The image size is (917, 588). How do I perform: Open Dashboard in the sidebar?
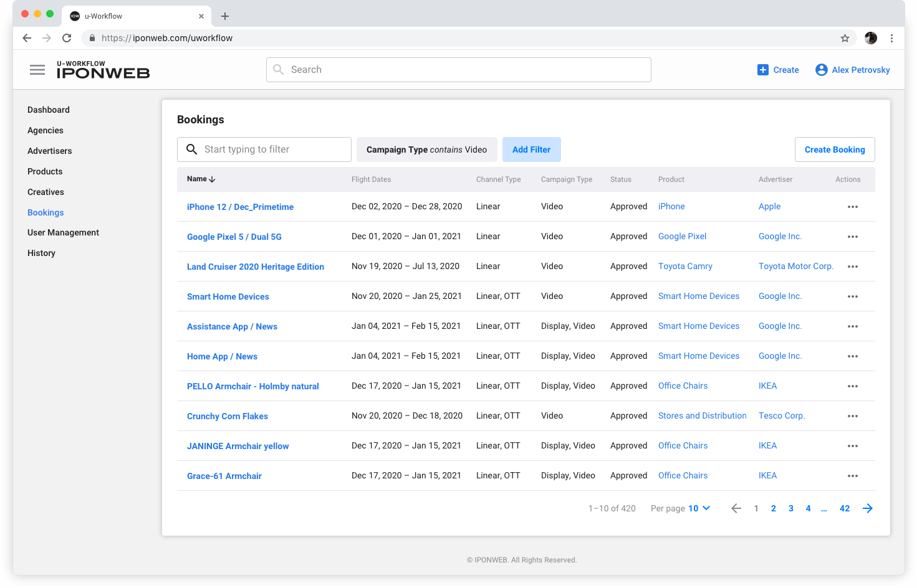49,110
